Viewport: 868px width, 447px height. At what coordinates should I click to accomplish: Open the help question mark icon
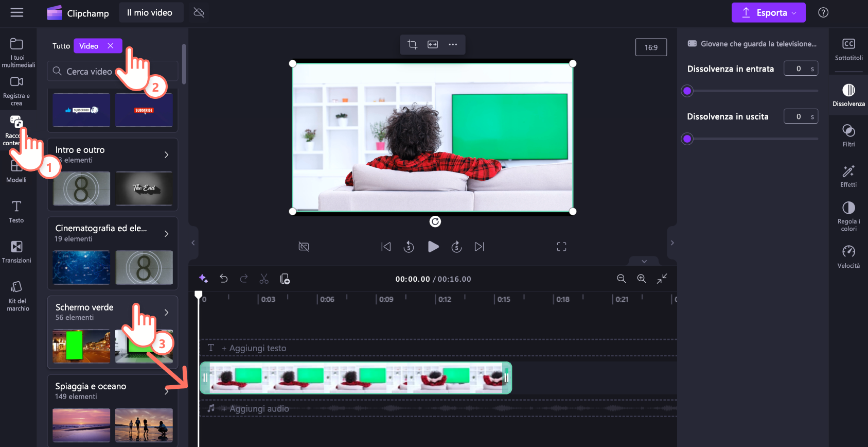tap(823, 12)
